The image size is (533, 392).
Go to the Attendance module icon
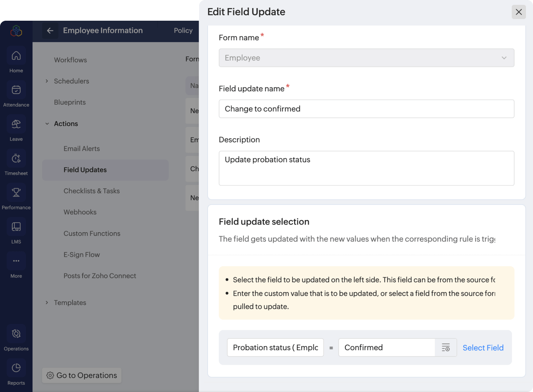tap(16, 90)
